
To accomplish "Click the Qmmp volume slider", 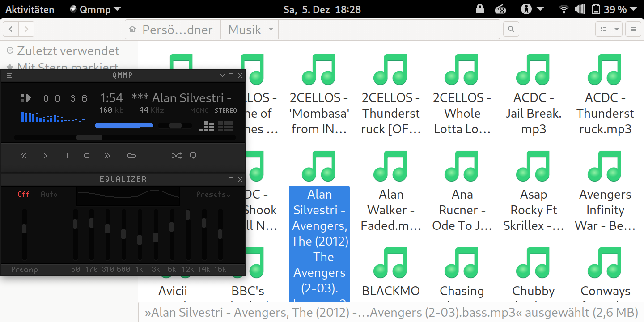I will coord(124,126).
